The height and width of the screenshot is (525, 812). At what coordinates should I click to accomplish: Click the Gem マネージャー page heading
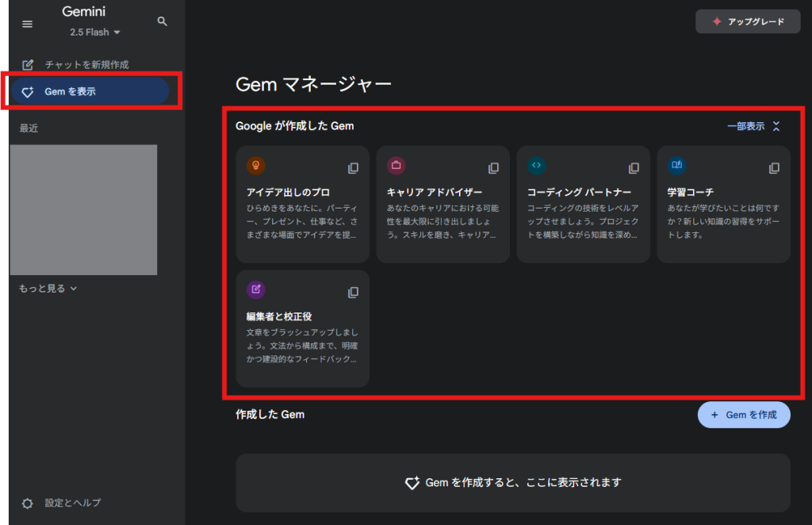pos(313,84)
